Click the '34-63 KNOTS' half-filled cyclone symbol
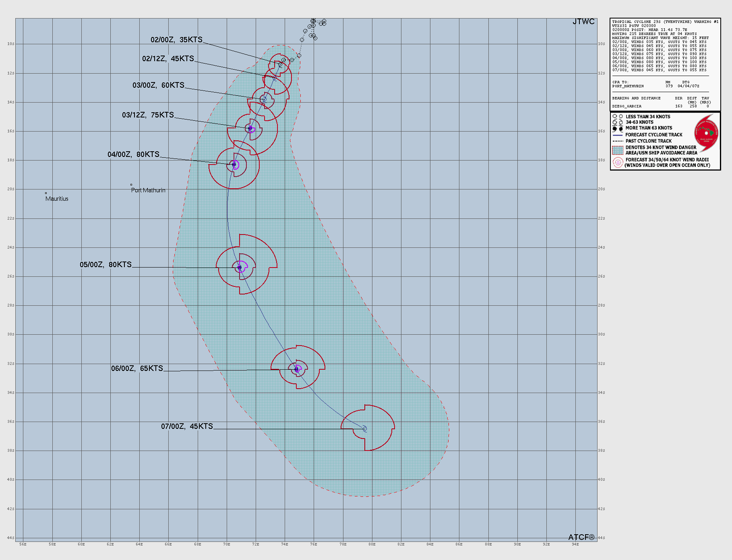 click(615, 122)
